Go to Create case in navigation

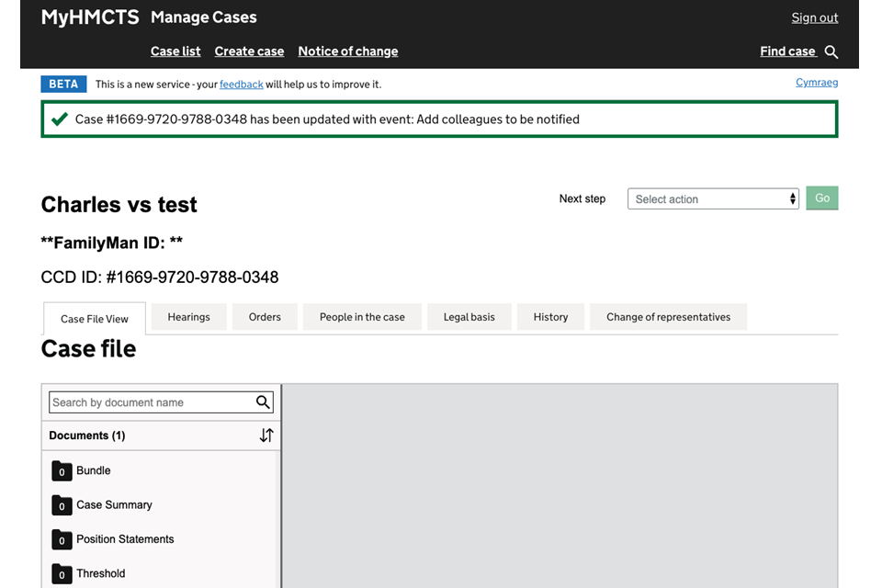tap(249, 51)
